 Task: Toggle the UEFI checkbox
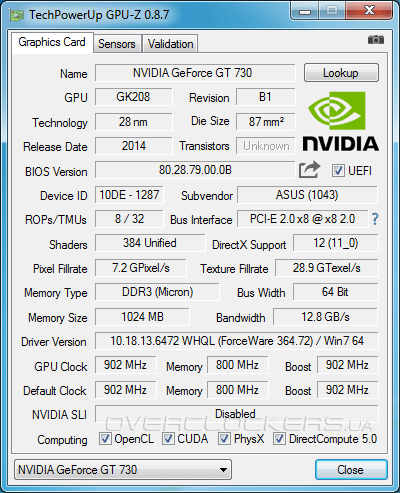point(338,171)
